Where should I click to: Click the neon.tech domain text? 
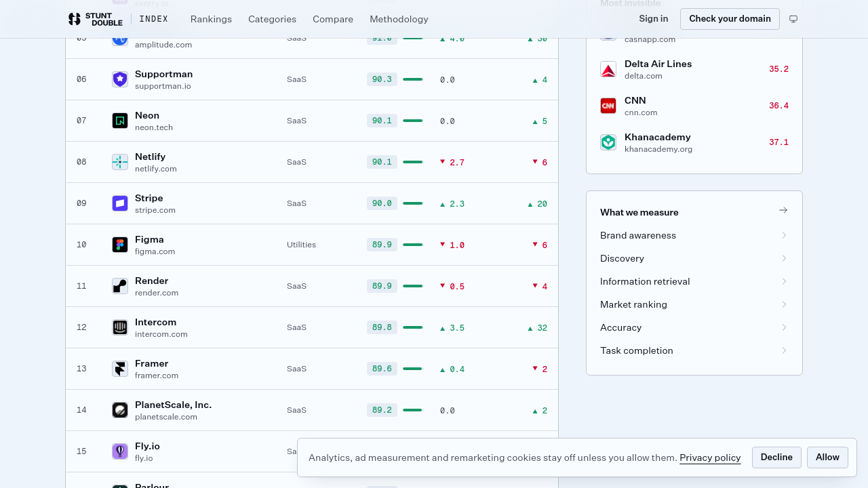(x=154, y=127)
